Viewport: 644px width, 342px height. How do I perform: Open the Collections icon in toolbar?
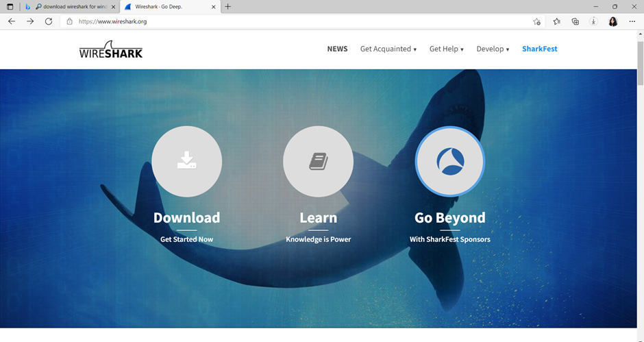point(575,21)
